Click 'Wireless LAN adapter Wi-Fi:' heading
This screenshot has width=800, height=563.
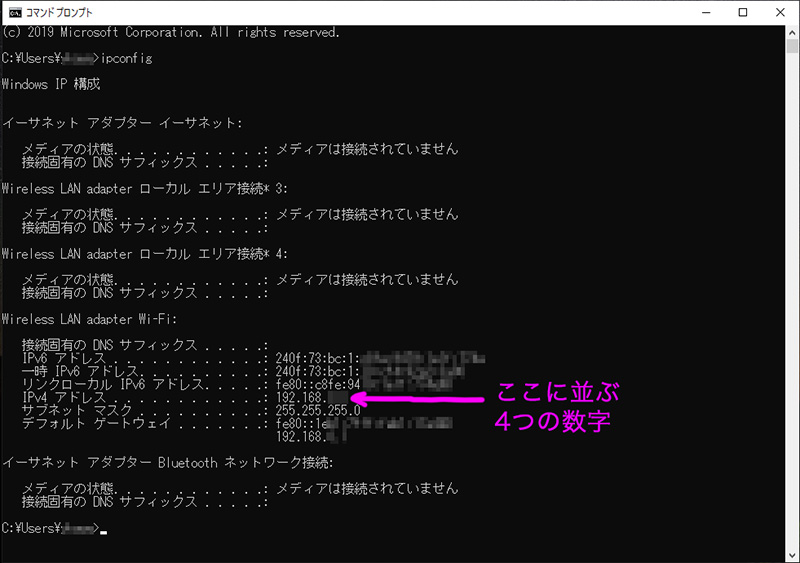[x=89, y=320]
